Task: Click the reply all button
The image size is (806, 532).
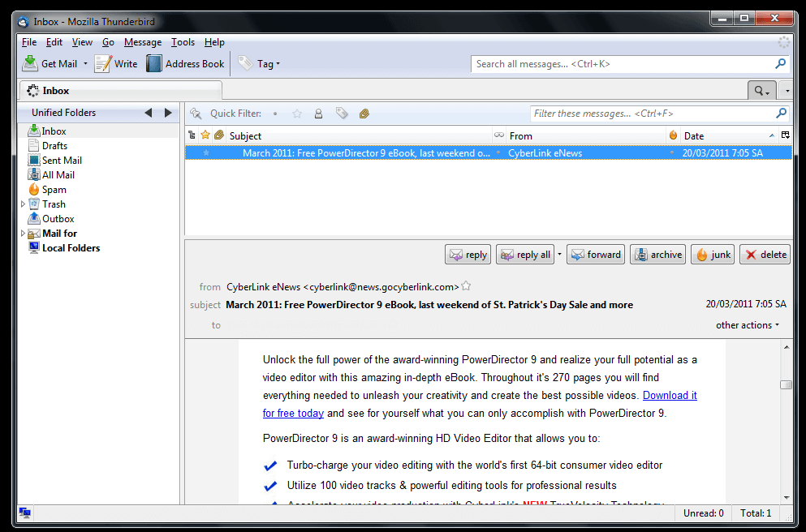Action: [x=526, y=255]
